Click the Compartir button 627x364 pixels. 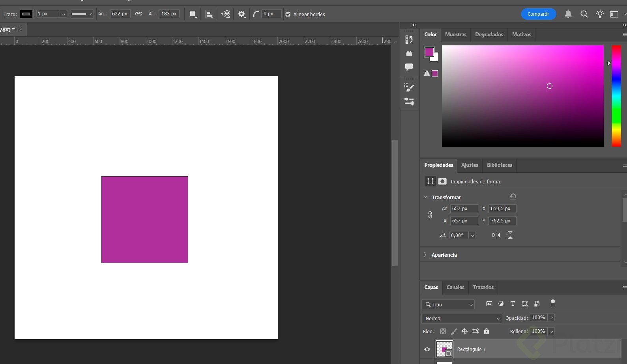coord(538,14)
